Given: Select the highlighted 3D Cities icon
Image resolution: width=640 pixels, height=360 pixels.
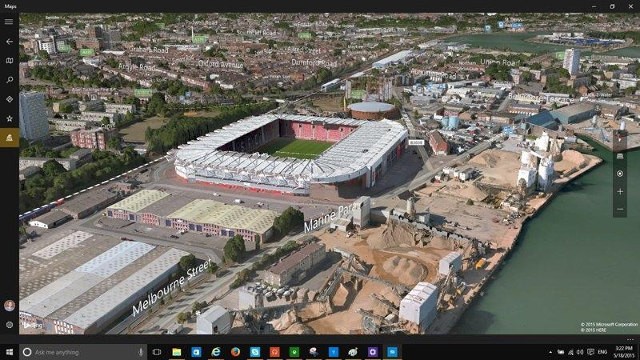Looking at the screenshot, I should 9,138.
